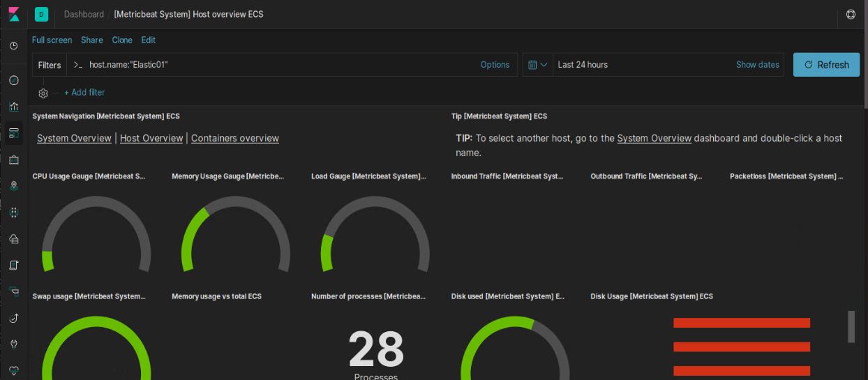Click the Load Gauge panel title
The height and width of the screenshot is (380, 868).
point(368,176)
